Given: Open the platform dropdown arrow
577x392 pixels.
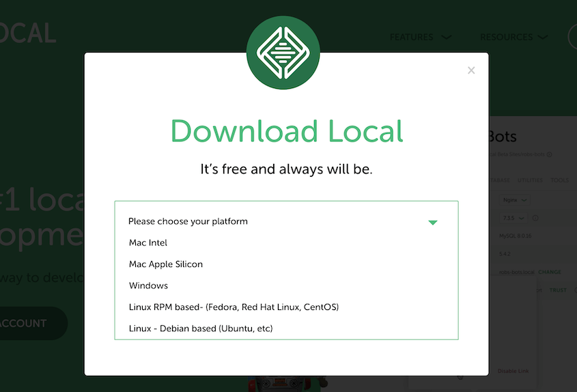Looking at the screenshot, I should pos(433,223).
